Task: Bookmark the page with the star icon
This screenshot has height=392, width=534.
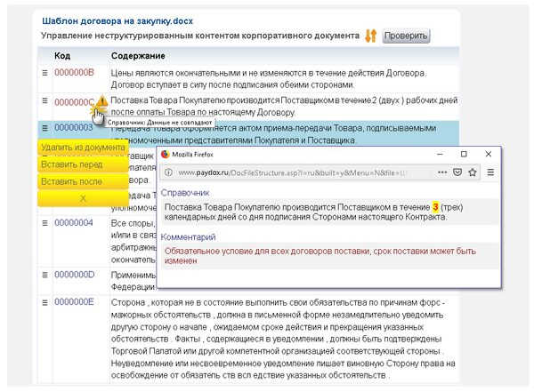Action: click(x=473, y=172)
